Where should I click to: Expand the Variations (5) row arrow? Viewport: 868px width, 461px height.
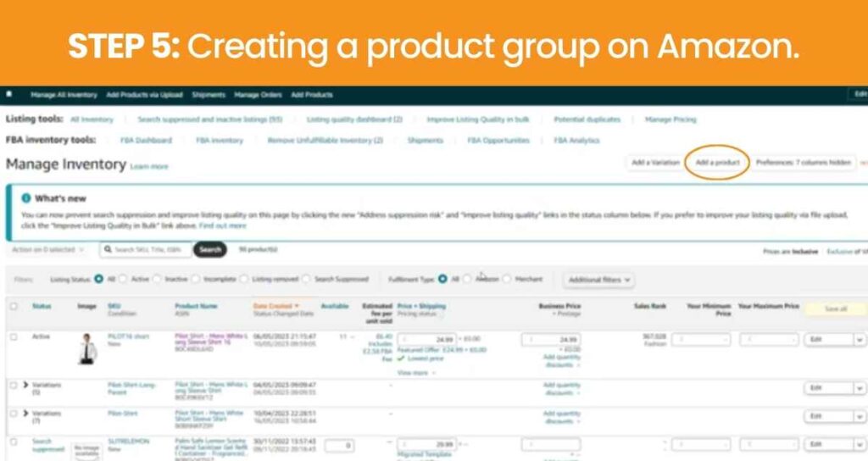(25, 385)
